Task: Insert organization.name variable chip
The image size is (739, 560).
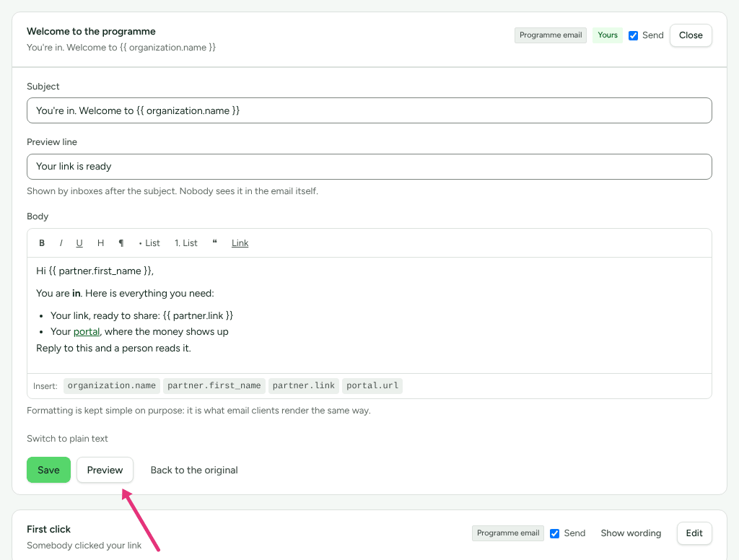Action: 112,385
